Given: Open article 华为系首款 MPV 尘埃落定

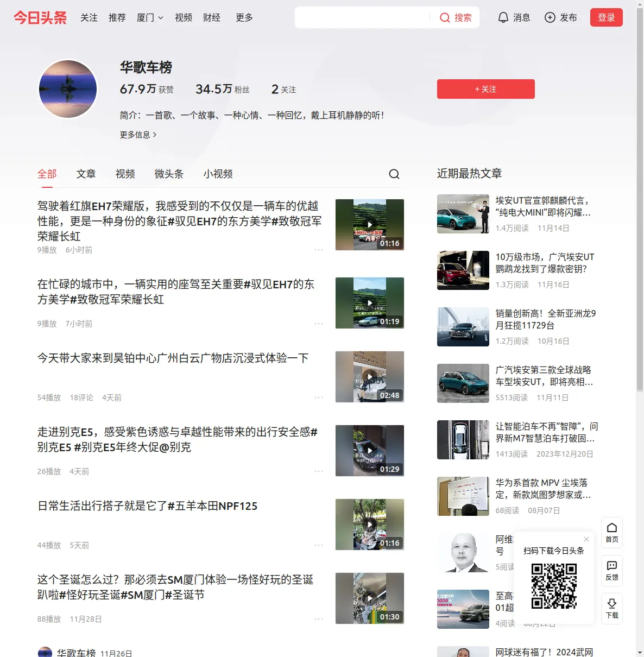Looking at the screenshot, I should (544, 489).
